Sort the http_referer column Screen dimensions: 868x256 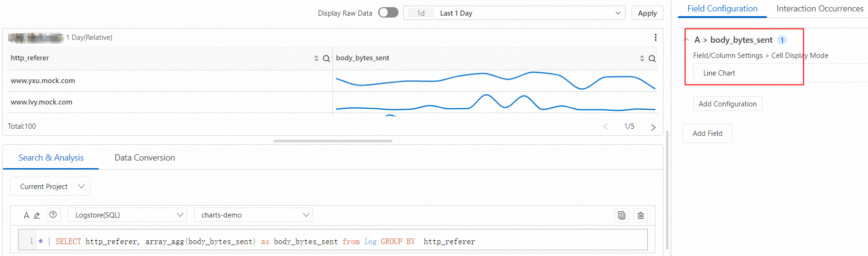pos(316,58)
